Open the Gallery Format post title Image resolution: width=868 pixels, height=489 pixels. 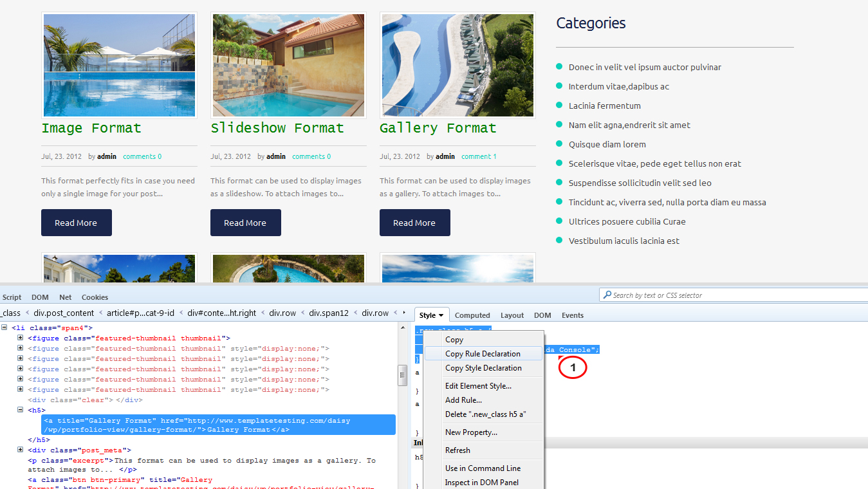click(438, 128)
